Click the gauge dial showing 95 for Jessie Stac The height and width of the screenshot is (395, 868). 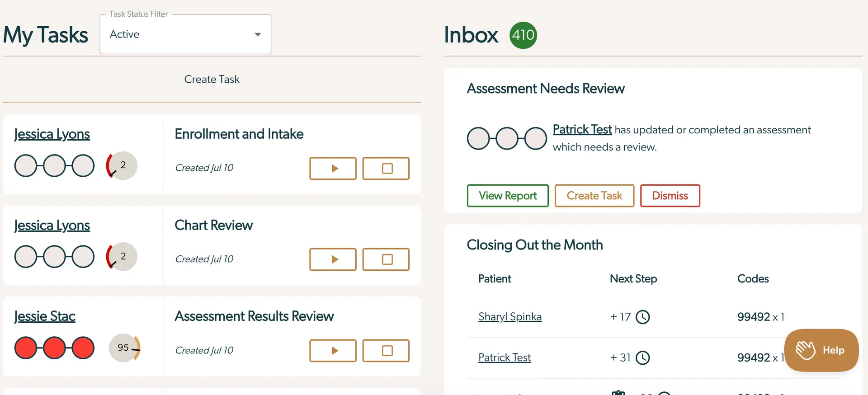point(123,348)
